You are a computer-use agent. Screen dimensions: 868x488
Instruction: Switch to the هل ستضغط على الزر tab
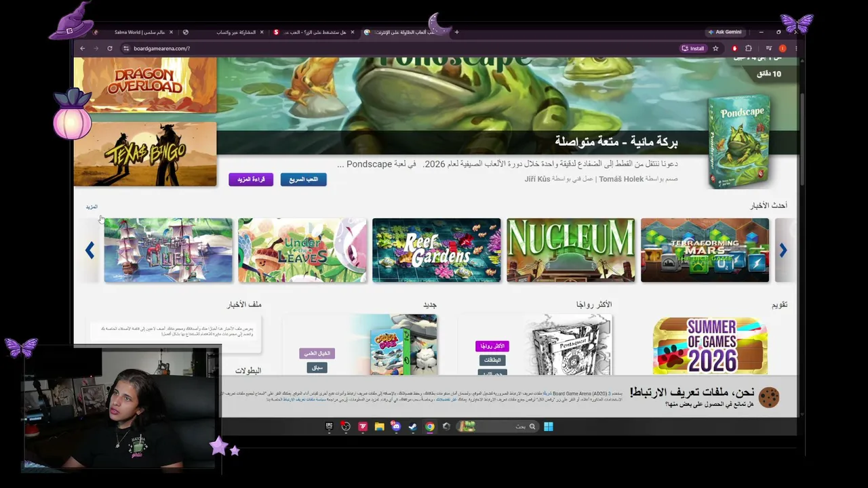[314, 32]
